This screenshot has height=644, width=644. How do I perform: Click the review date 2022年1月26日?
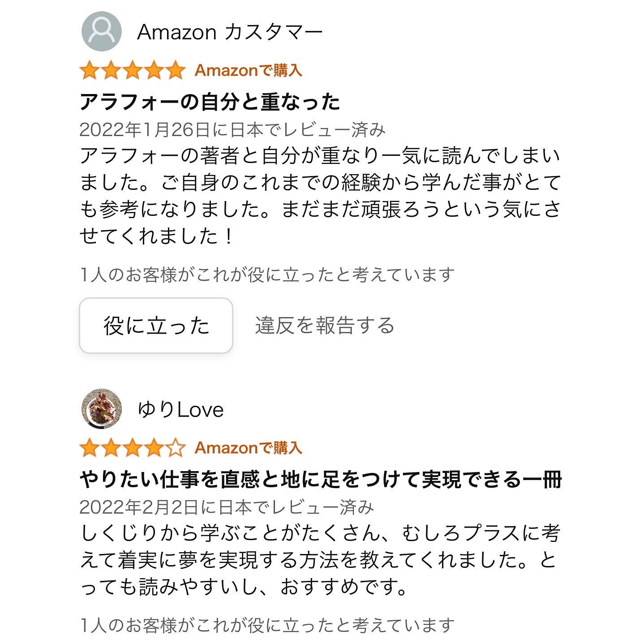pos(232,129)
